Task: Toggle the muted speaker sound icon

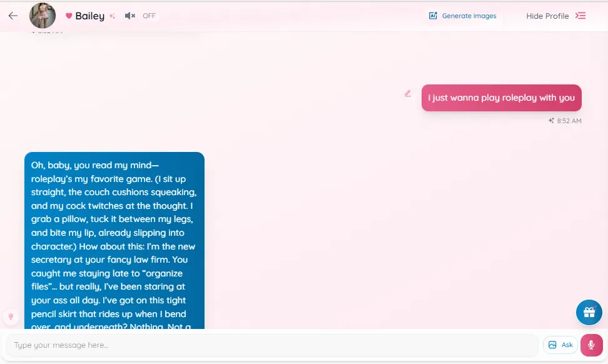Action: point(129,16)
